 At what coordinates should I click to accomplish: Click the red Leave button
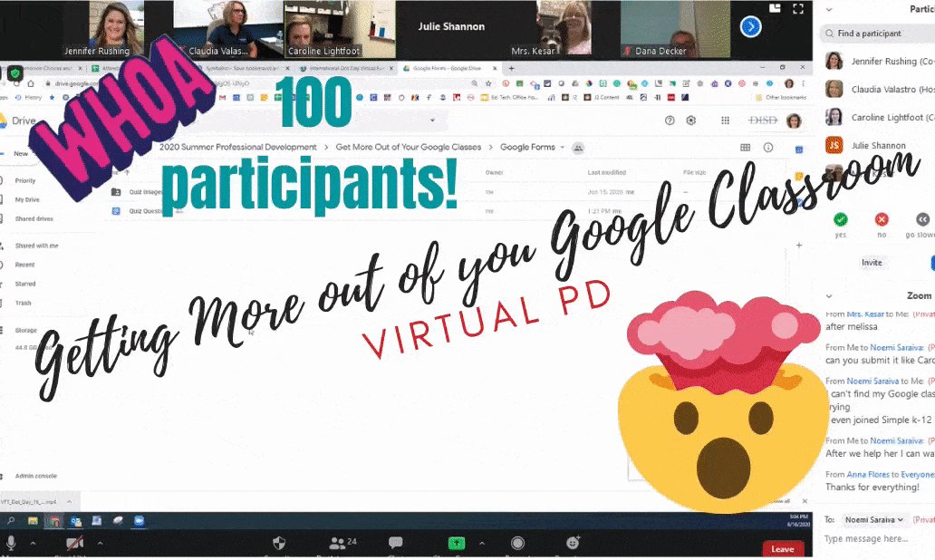point(783,548)
